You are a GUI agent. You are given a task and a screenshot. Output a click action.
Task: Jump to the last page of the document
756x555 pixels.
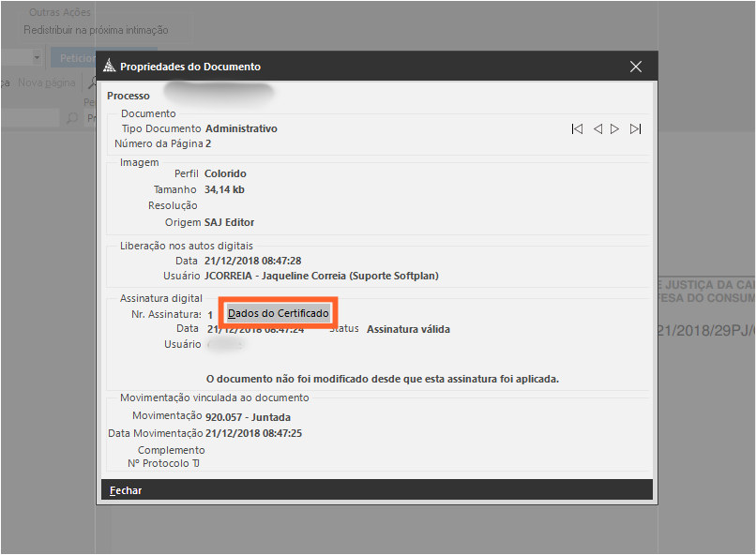[636, 129]
